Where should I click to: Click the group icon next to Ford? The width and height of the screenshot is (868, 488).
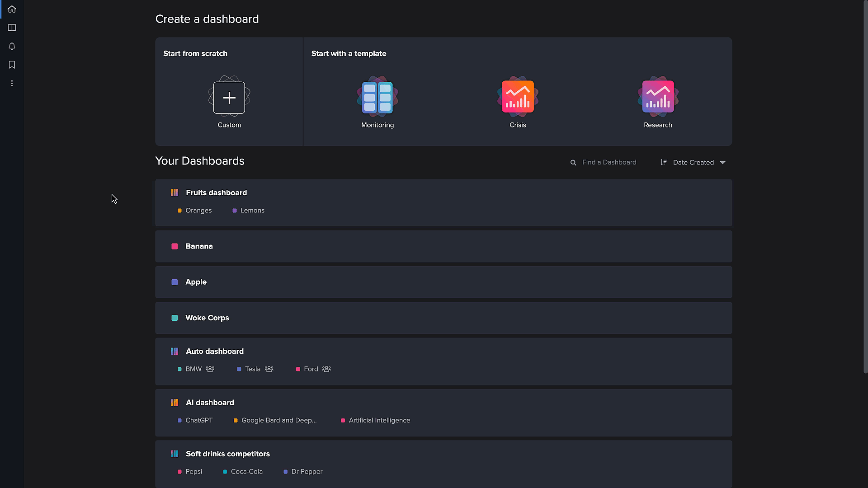pos(326,369)
